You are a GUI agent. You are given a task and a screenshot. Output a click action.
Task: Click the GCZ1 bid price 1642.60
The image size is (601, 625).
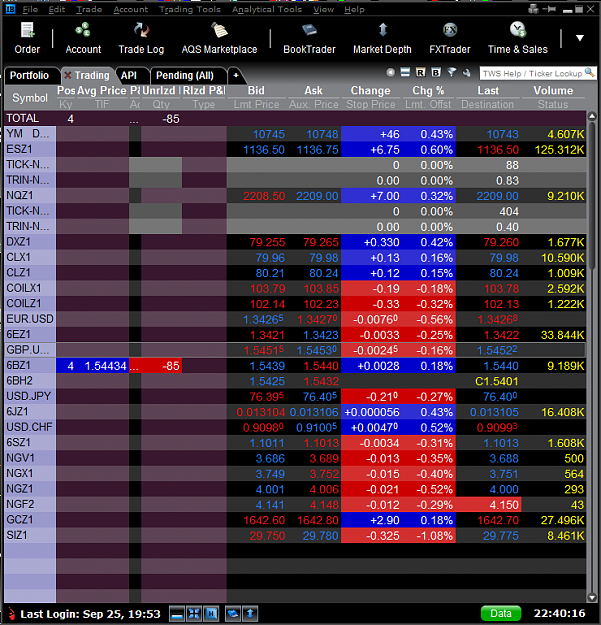pos(264,520)
